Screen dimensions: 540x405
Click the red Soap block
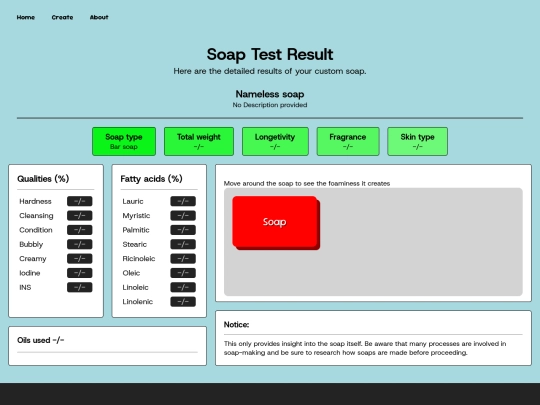click(x=275, y=222)
